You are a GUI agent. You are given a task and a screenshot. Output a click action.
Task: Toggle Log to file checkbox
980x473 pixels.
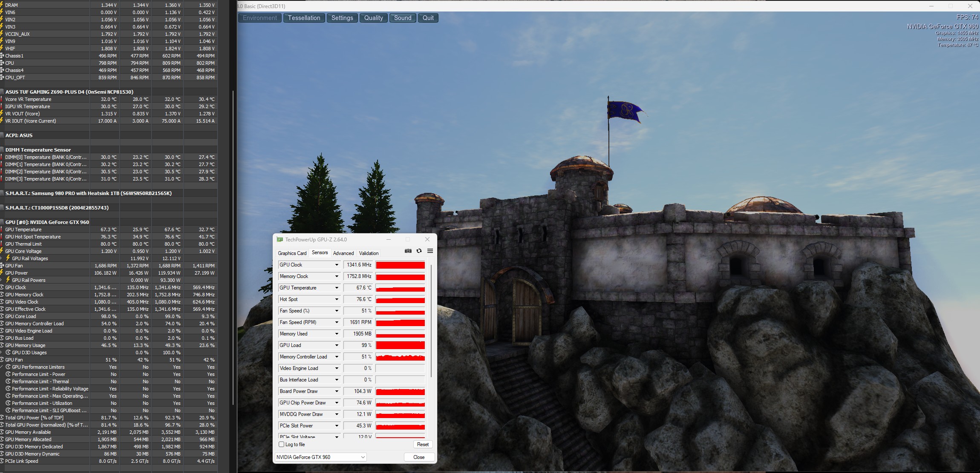[281, 444]
